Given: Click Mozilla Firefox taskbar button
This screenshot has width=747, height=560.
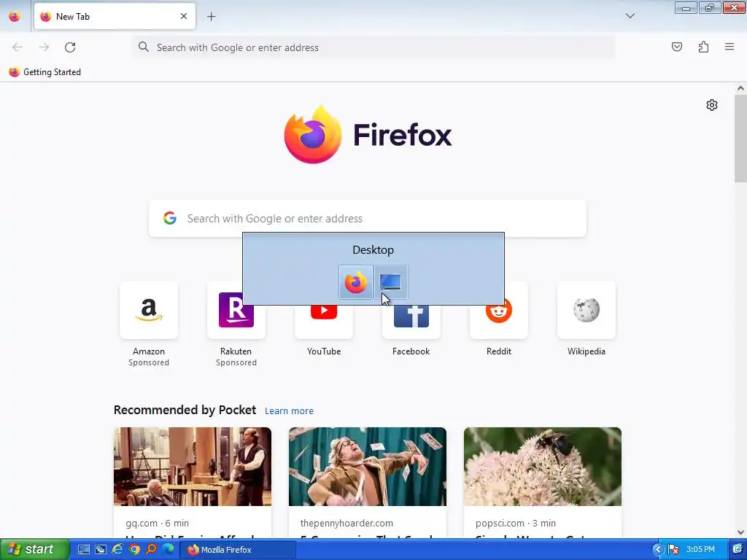Looking at the screenshot, I should [x=238, y=550].
